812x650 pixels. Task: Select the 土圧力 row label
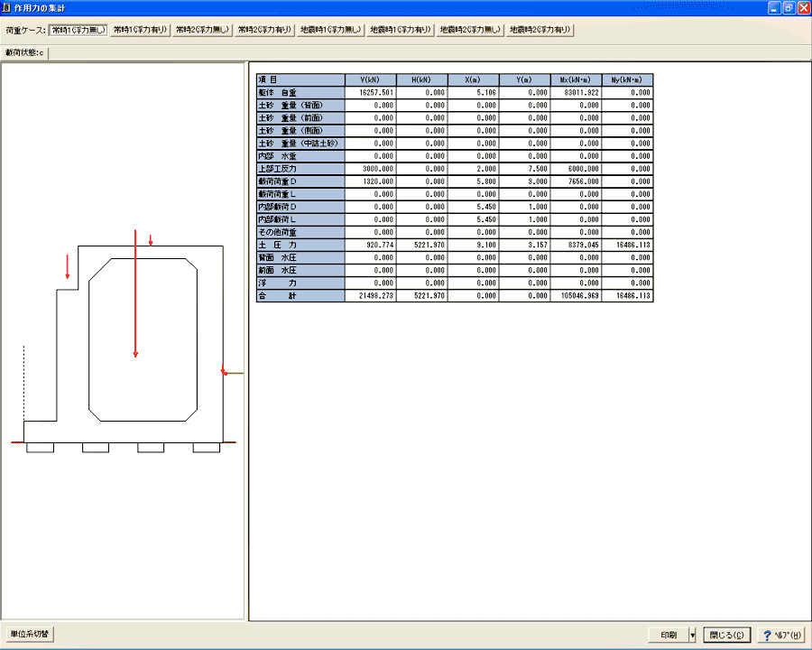[300, 246]
